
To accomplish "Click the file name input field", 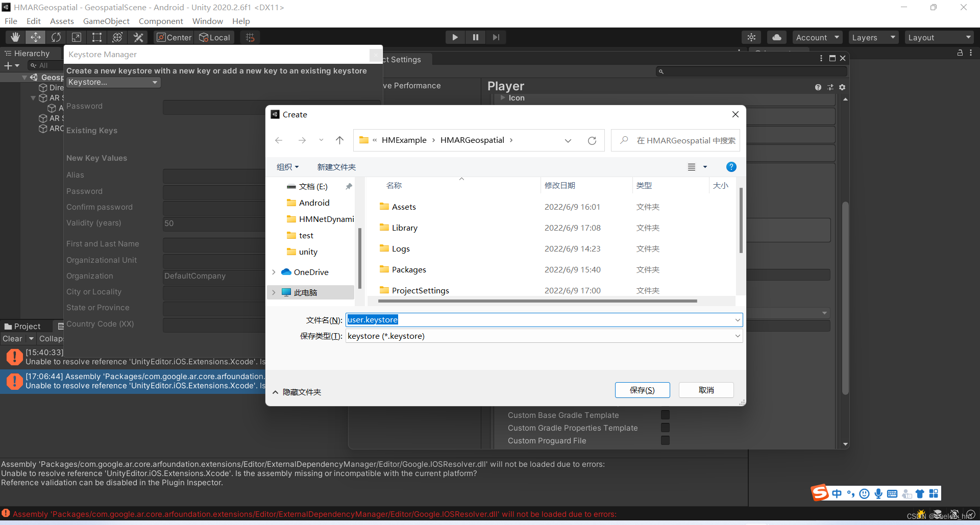I will [x=544, y=319].
